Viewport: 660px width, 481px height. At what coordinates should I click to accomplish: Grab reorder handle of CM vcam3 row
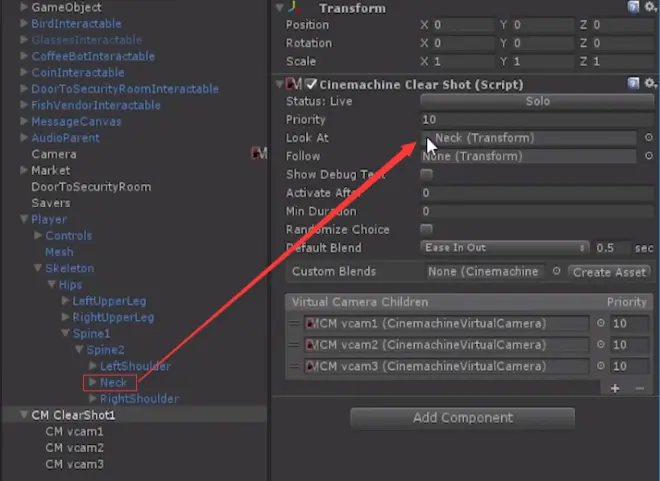(294, 366)
